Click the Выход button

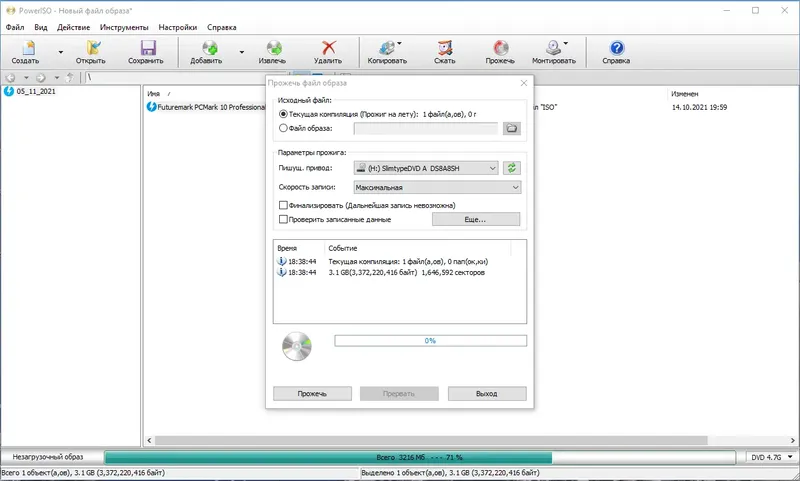click(x=487, y=393)
